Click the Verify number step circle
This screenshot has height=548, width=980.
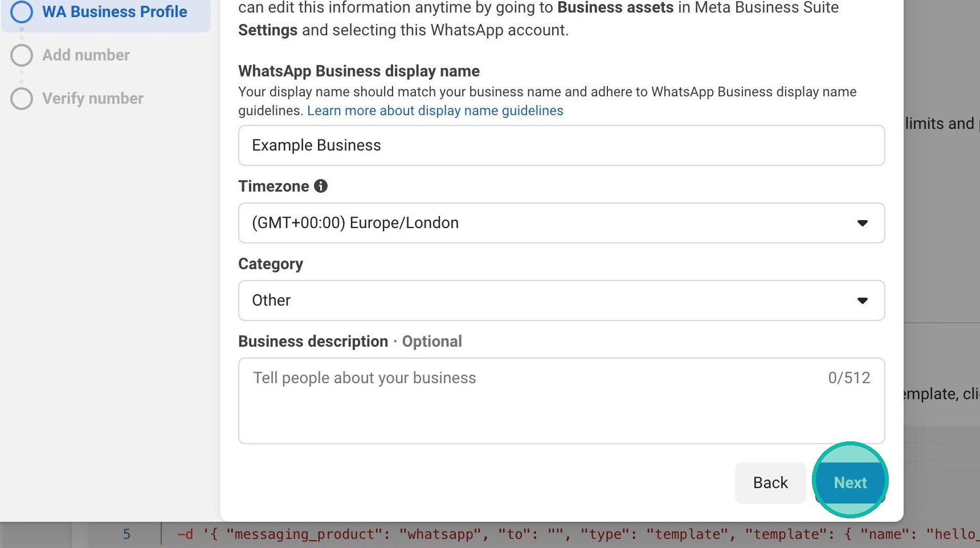(22, 99)
